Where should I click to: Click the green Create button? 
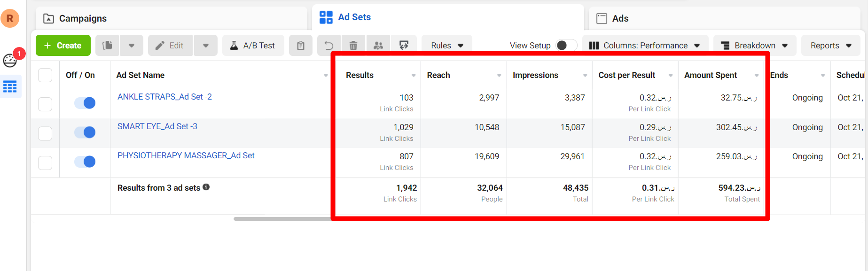[x=63, y=46]
